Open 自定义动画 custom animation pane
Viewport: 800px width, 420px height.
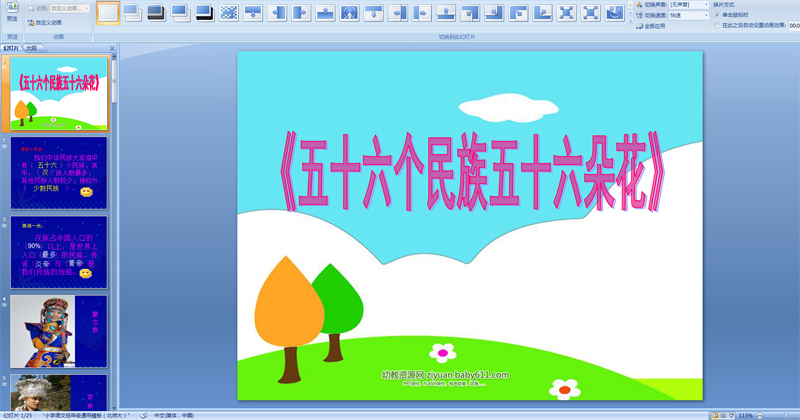(x=45, y=23)
